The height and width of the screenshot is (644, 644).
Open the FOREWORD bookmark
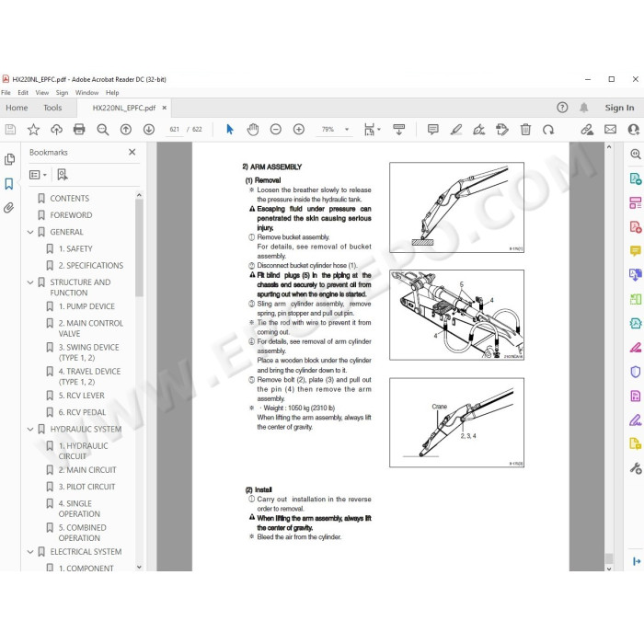click(x=71, y=215)
